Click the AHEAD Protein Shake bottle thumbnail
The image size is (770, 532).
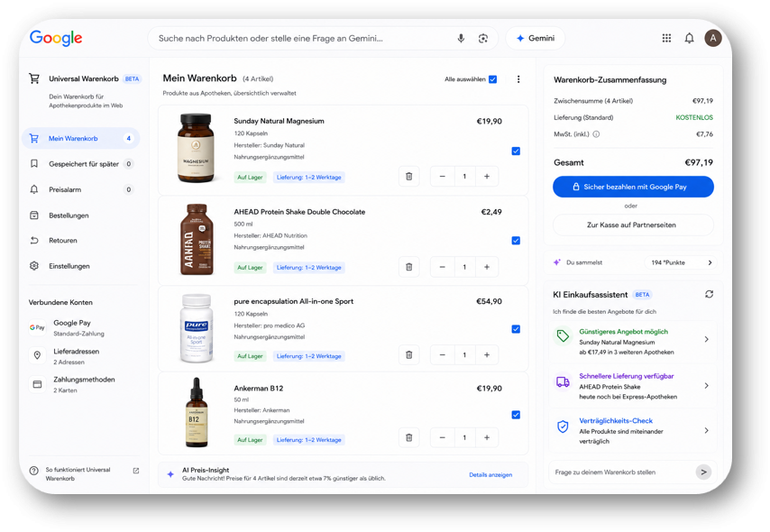click(197, 239)
